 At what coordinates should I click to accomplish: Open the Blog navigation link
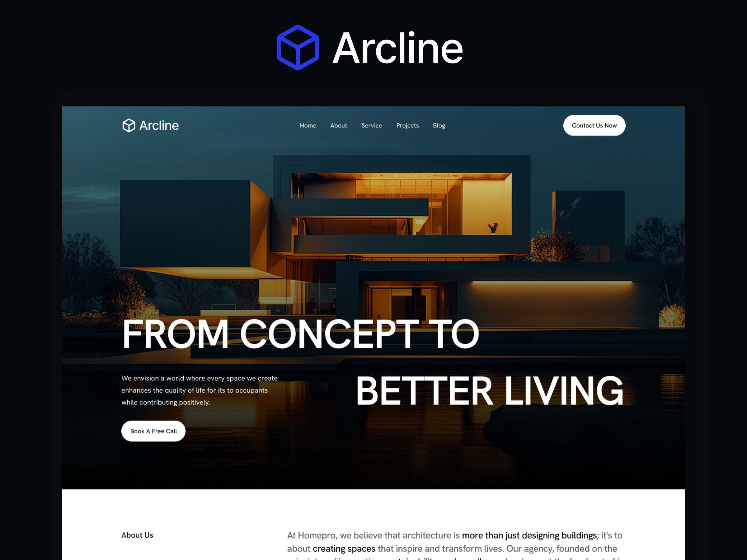point(439,125)
